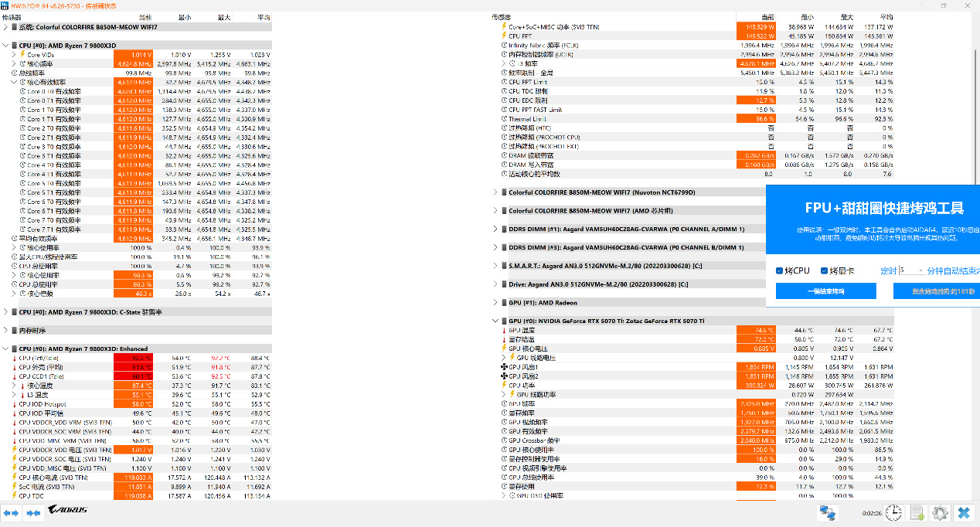Viewport: 980px width, 527px height.
Task: Click 一键结束烤鸡 button
Action: tap(826, 291)
